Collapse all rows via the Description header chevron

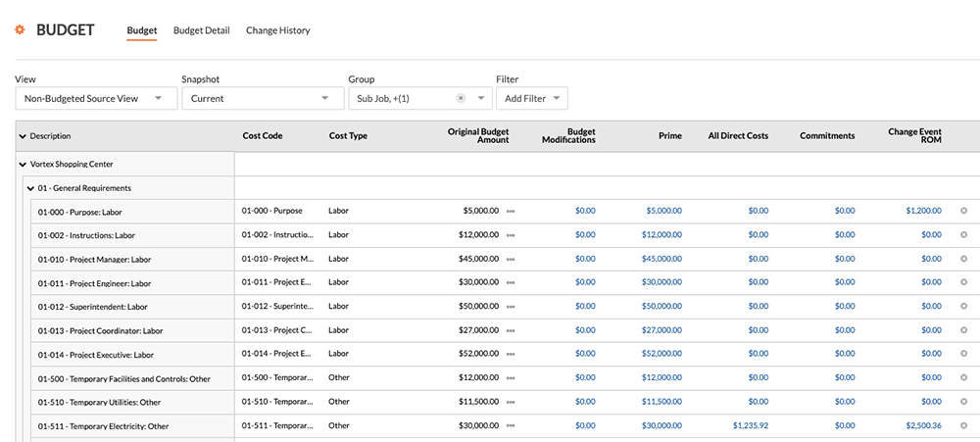[24, 136]
